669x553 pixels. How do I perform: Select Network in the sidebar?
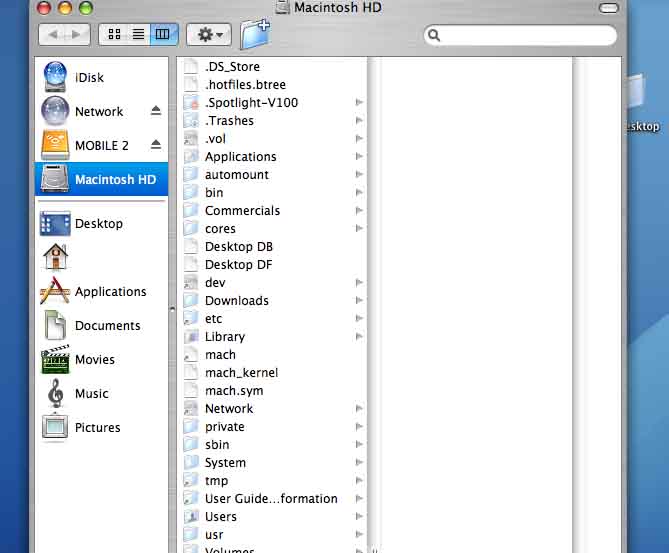(x=102, y=111)
